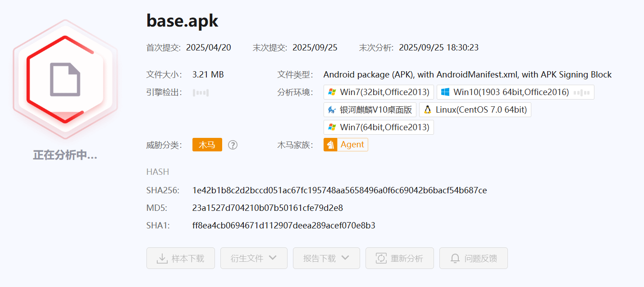Viewport: 644px width, 287px height.
Task: Click the question mark help icon beside 木马
Action: 233,145
